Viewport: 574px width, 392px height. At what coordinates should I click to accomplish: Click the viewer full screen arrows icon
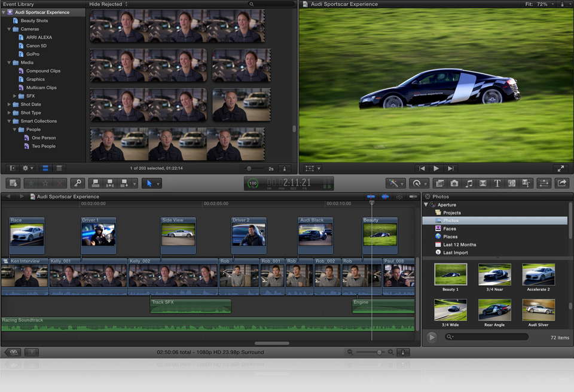560,169
